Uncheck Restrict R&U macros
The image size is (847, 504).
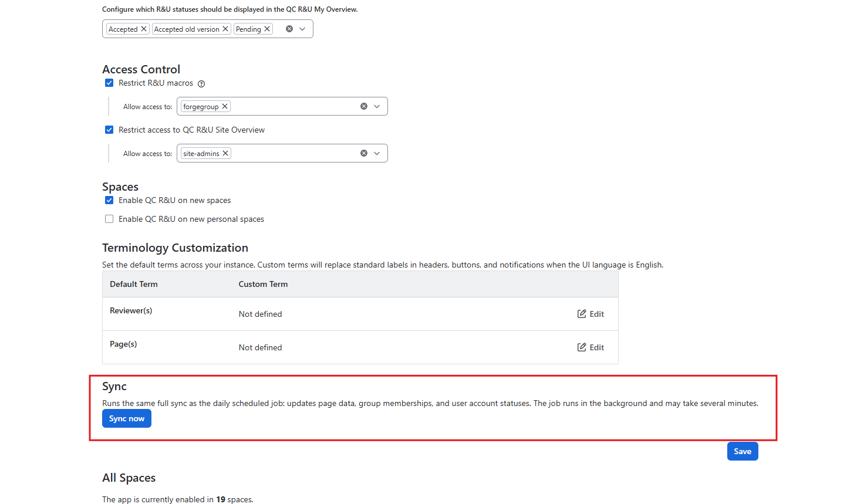pyautogui.click(x=109, y=83)
